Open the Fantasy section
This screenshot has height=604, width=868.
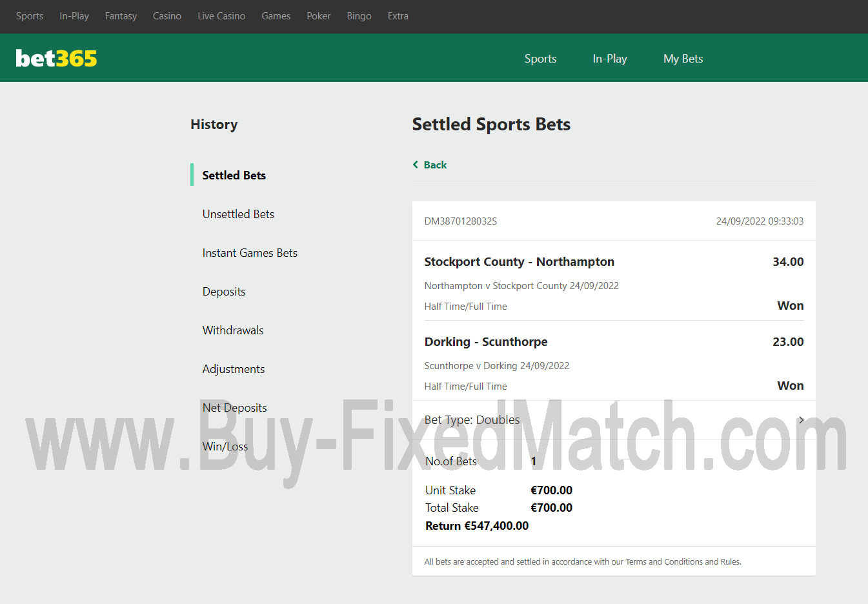[121, 16]
